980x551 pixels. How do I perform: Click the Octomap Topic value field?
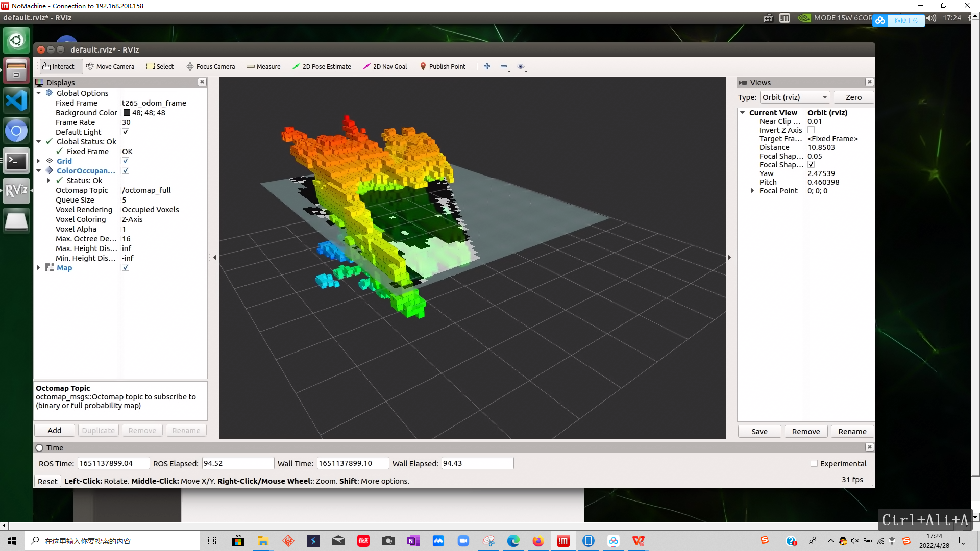(x=162, y=190)
